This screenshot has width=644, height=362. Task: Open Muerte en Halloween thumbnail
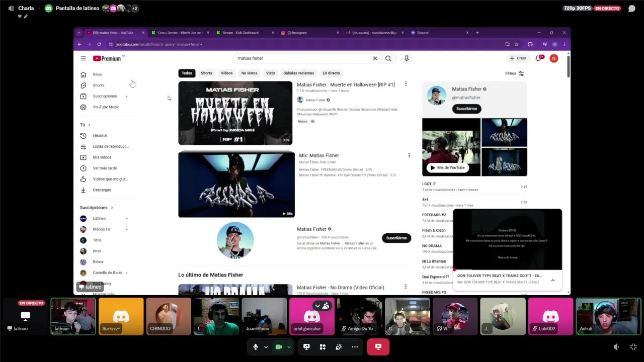click(x=235, y=113)
